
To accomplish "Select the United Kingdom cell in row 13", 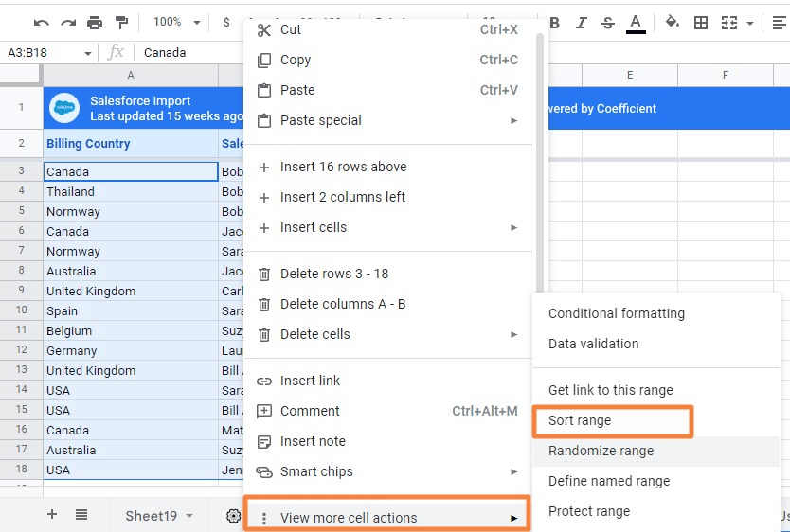I will click(131, 371).
